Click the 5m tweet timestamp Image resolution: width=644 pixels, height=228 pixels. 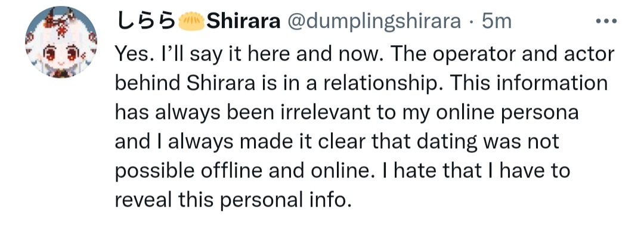click(x=496, y=21)
